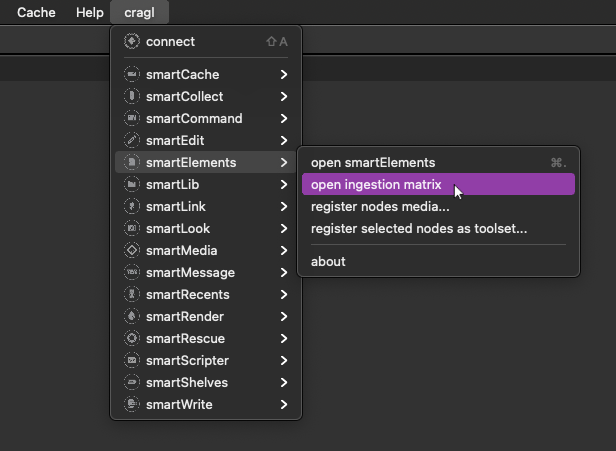This screenshot has width=616, height=451.
Task: Choose open smartElements entry
Action: click(373, 163)
